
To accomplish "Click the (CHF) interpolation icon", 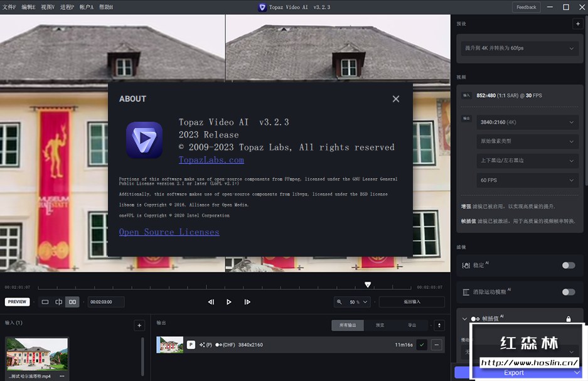I will click(x=225, y=345).
